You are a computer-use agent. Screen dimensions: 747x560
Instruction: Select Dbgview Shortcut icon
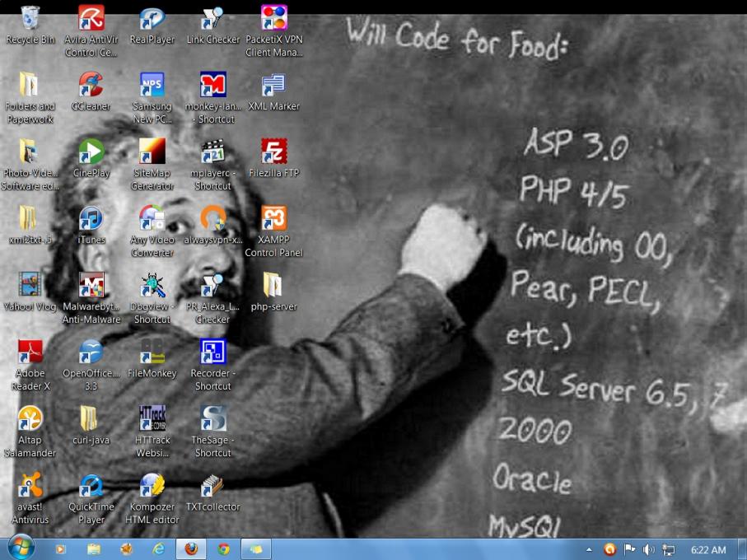click(152, 285)
